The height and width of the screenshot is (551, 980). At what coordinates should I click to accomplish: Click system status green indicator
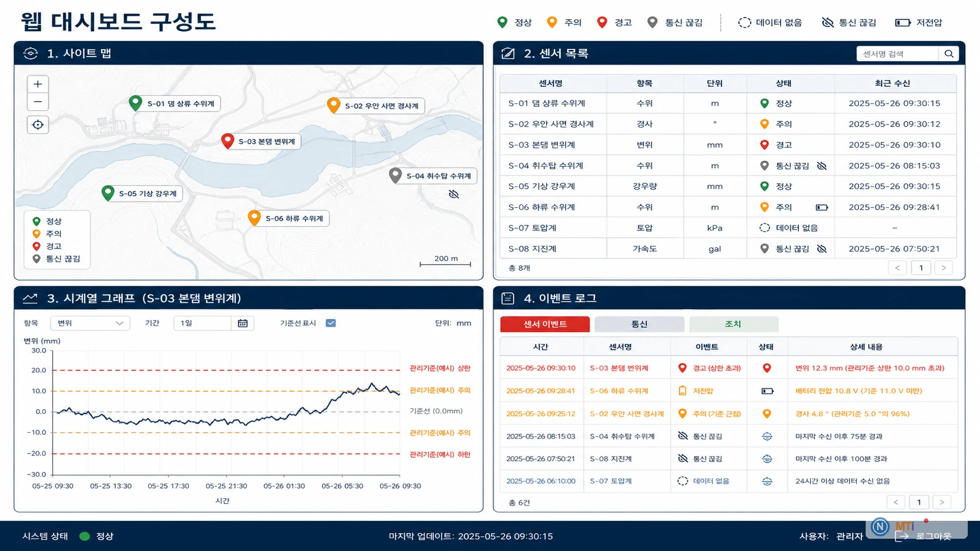pyautogui.click(x=85, y=536)
